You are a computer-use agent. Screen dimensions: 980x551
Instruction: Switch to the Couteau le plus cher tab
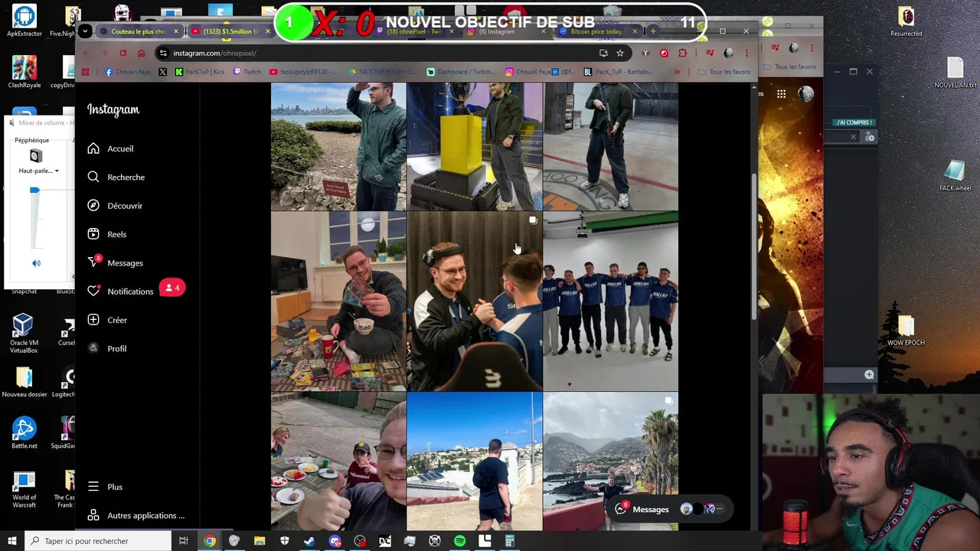pyautogui.click(x=138, y=31)
